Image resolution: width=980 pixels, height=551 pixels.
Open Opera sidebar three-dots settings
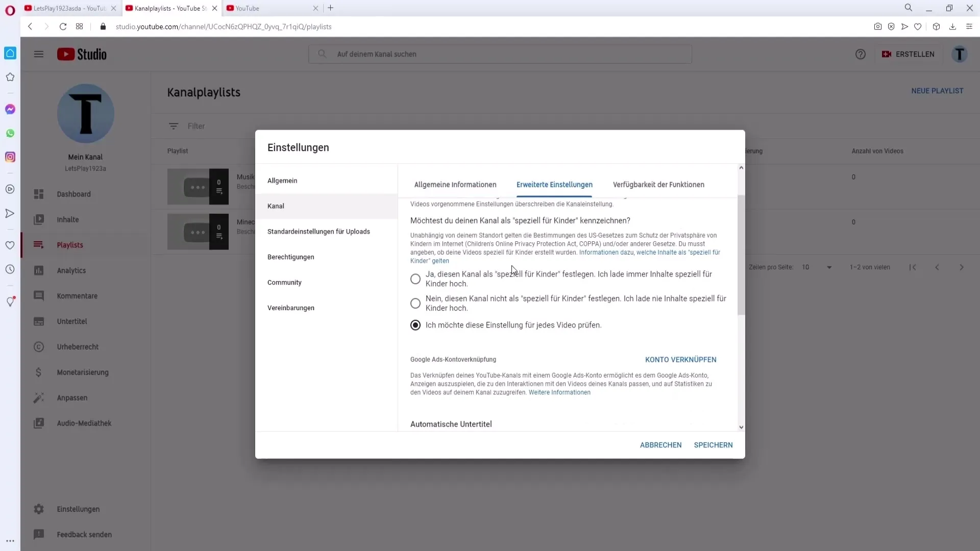(10, 541)
